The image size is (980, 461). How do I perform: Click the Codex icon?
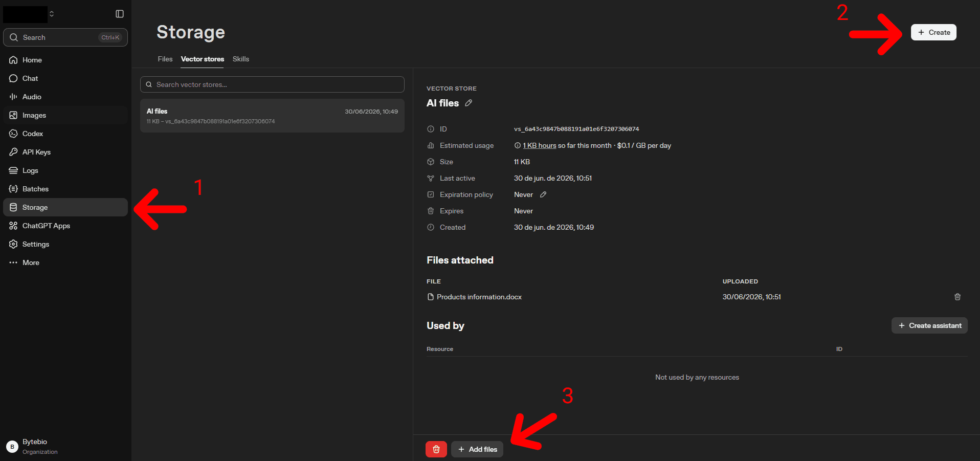coord(13,134)
